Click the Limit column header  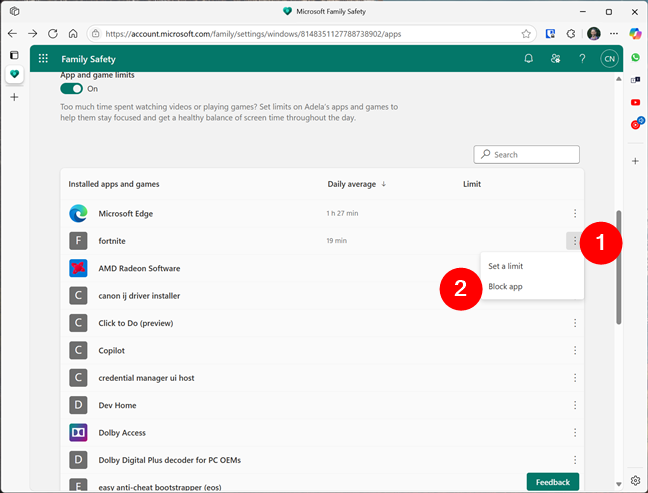[x=472, y=184]
